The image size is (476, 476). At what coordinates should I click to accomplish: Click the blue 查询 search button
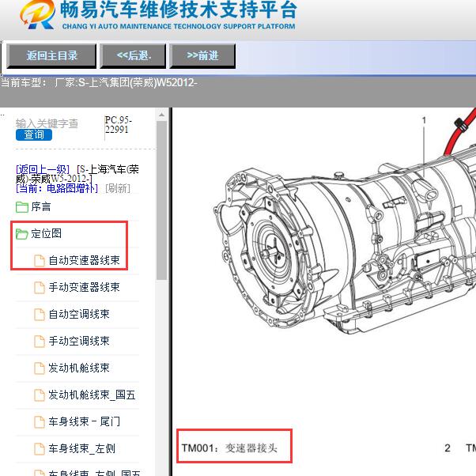pos(34,134)
